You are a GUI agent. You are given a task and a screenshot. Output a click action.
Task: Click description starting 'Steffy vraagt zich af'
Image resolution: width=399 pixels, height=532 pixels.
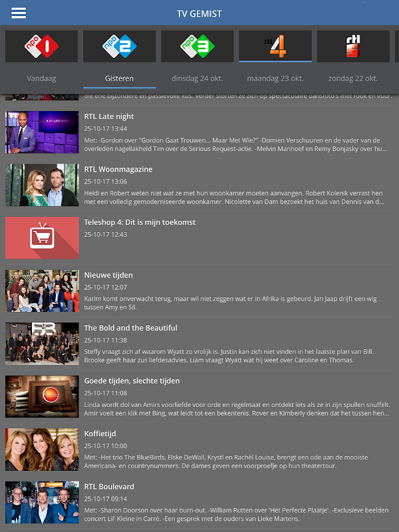click(229, 356)
